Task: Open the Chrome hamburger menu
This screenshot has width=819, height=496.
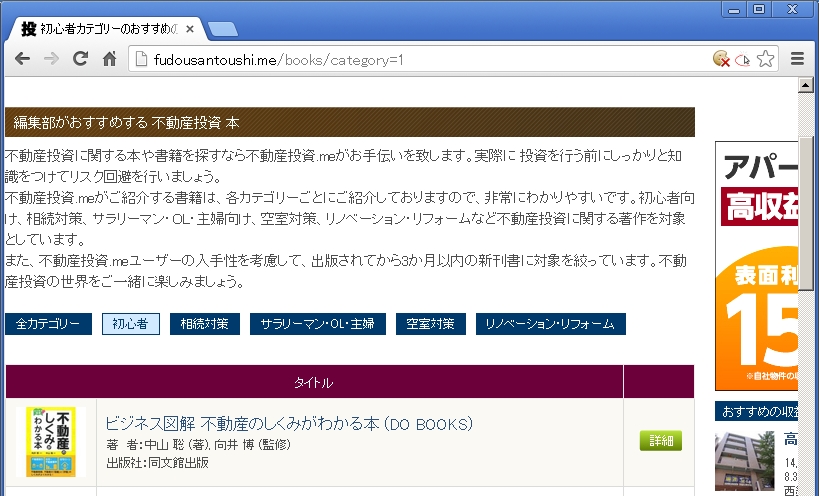Action: coord(797,59)
